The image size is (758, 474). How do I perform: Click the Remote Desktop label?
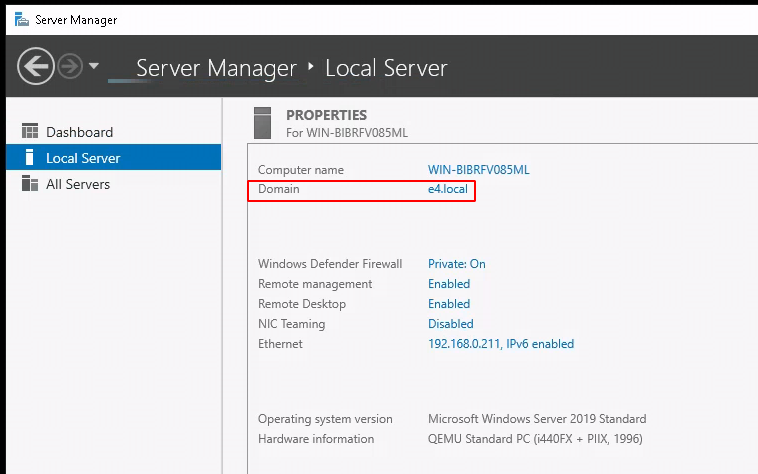pos(302,304)
